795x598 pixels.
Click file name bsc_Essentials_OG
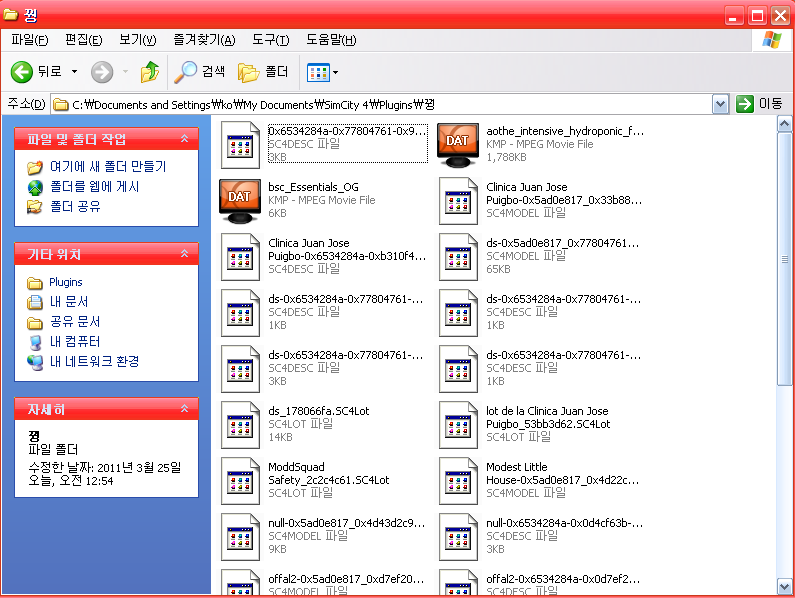coord(313,187)
